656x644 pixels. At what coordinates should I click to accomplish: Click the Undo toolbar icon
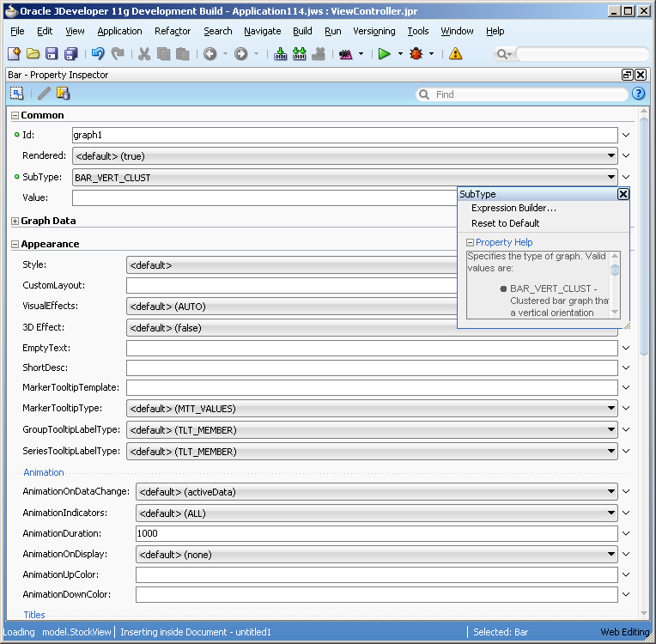(99, 53)
